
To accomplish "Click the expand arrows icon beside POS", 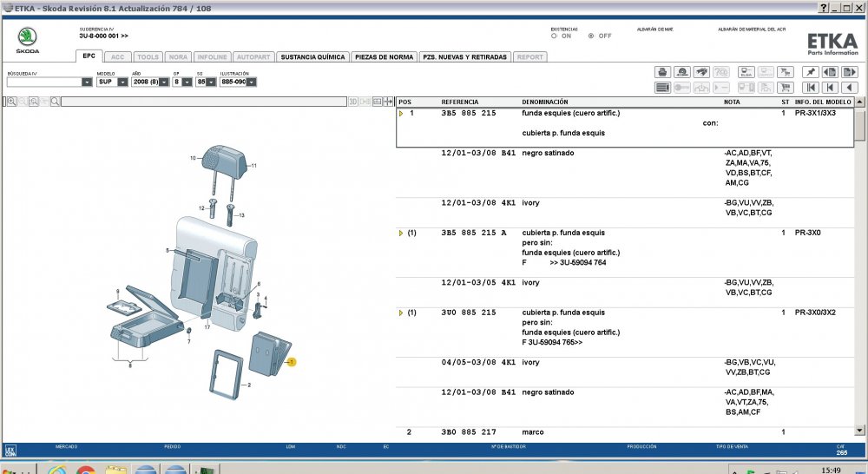I will (x=388, y=102).
